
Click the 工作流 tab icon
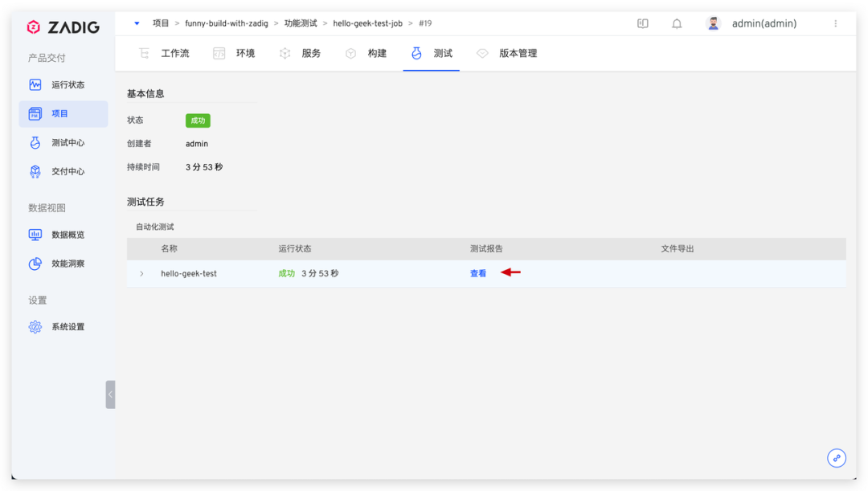144,53
